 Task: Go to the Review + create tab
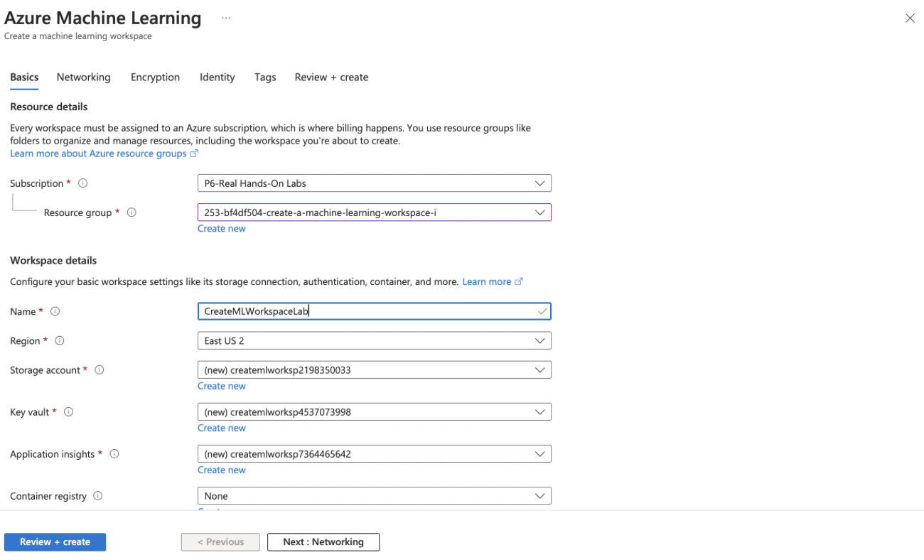click(331, 77)
